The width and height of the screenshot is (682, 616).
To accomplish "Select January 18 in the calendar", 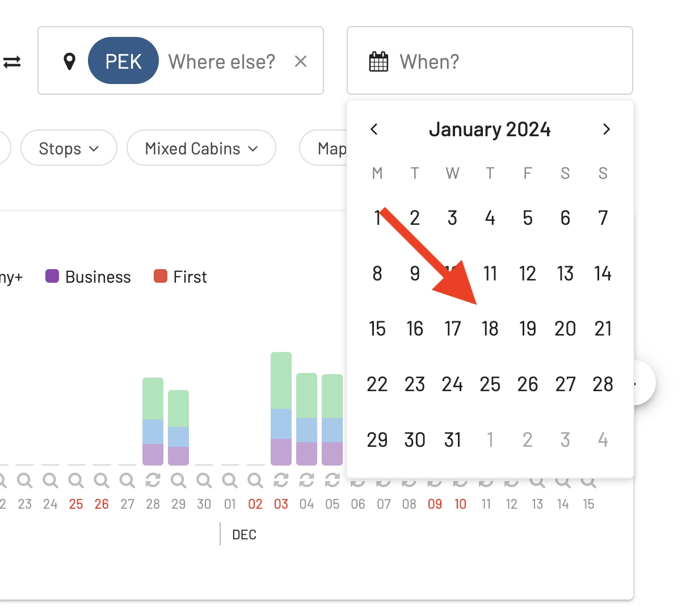I will coord(490,329).
